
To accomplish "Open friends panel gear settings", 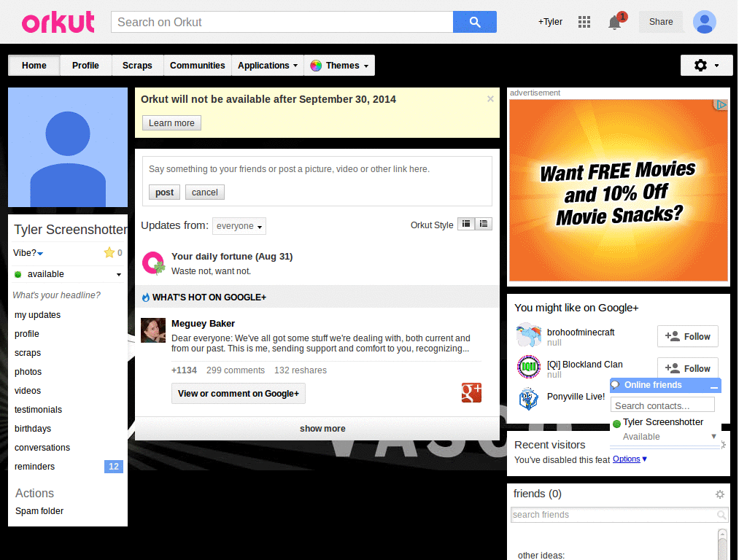I will tap(720, 494).
